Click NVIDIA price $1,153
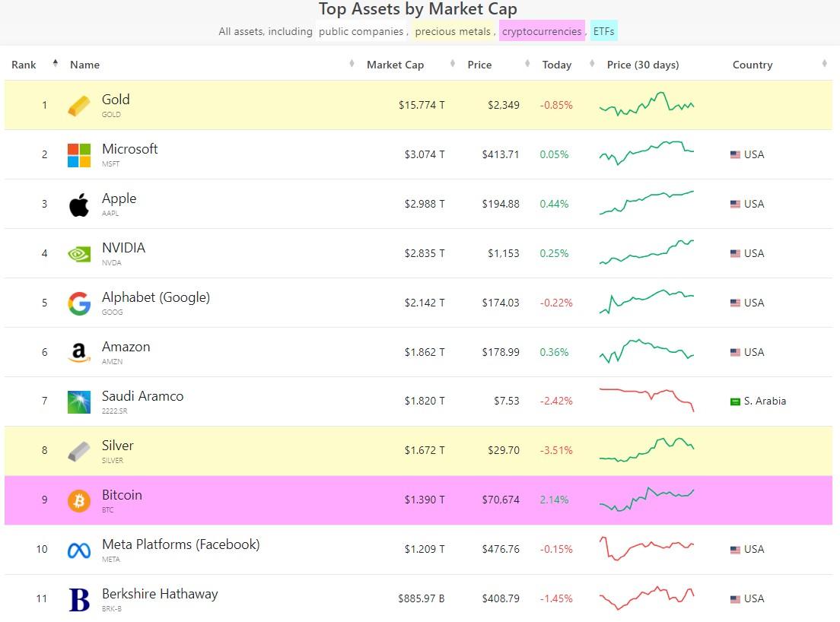This screenshot has width=840, height=622. (x=503, y=253)
